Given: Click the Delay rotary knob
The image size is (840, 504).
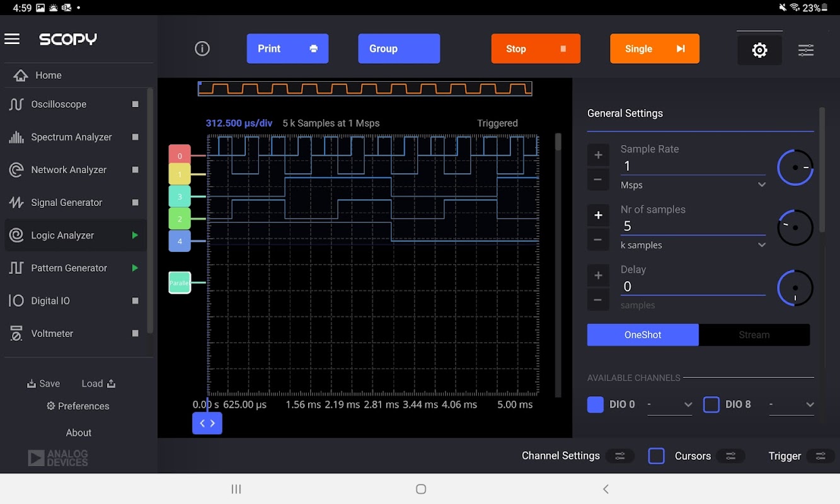Looking at the screenshot, I should (x=795, y=288).
